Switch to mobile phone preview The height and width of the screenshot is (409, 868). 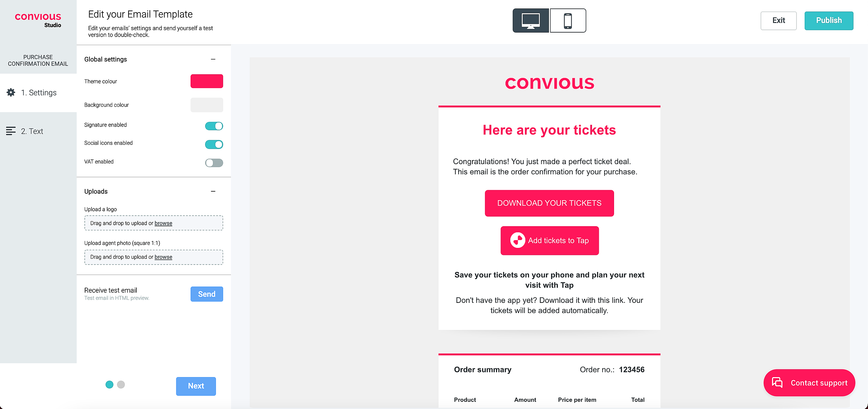[x=568, y=21]
